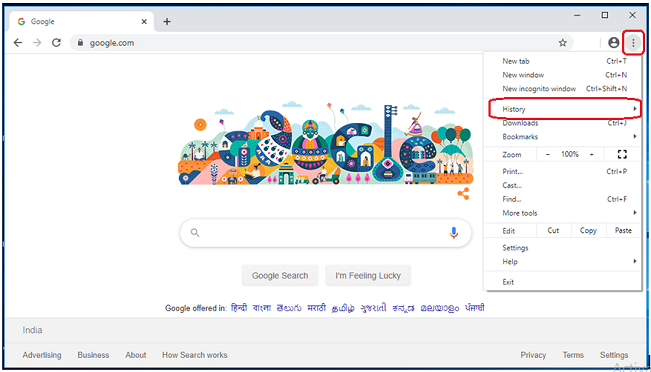This screenshot has width=651, height=372.
Task: Switch language to മലയാളം
Action: pos(439,308)
